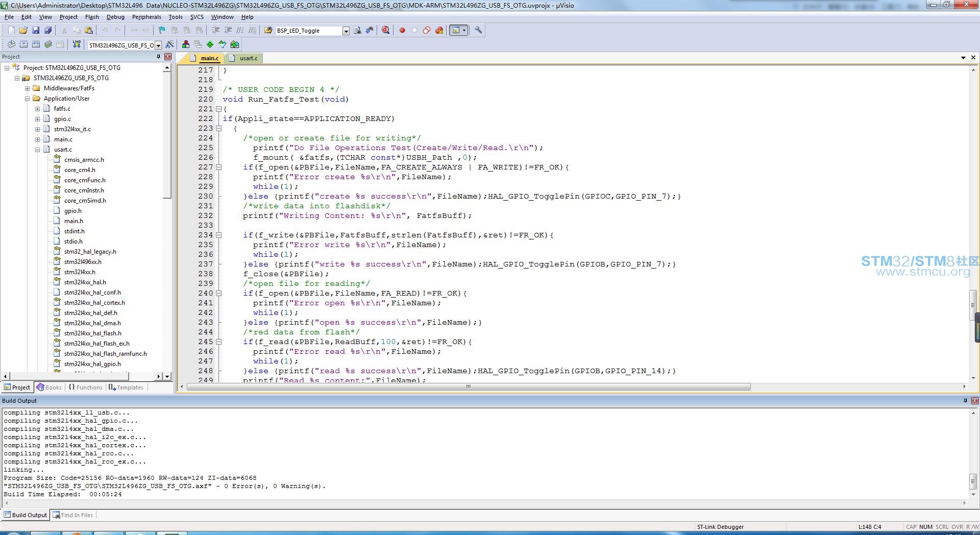Click the Build Output vertical scrollbar thumb
Viewport: 980px width, 535px height.
[973, 481]
